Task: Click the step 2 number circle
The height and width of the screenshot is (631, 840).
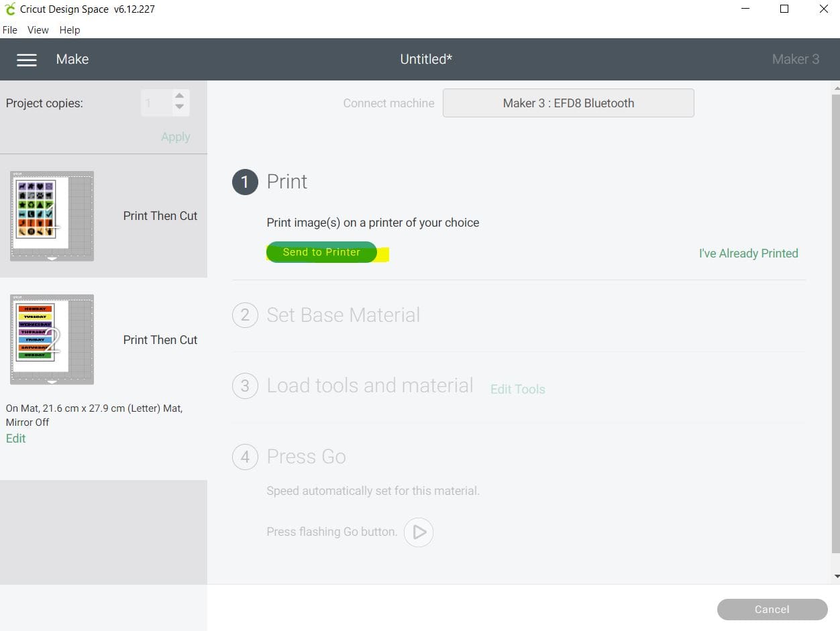Action: click(245, 315)
